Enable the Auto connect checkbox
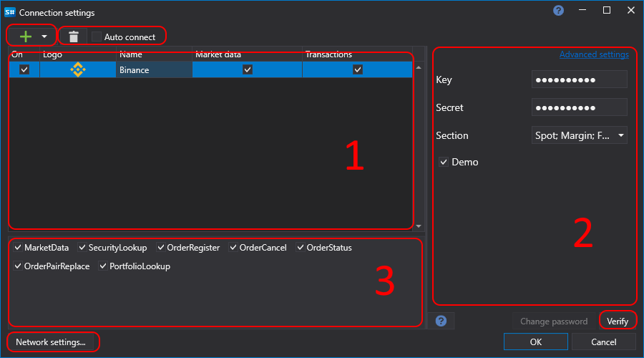Screen dimensions: 644x358 (97, 37)
